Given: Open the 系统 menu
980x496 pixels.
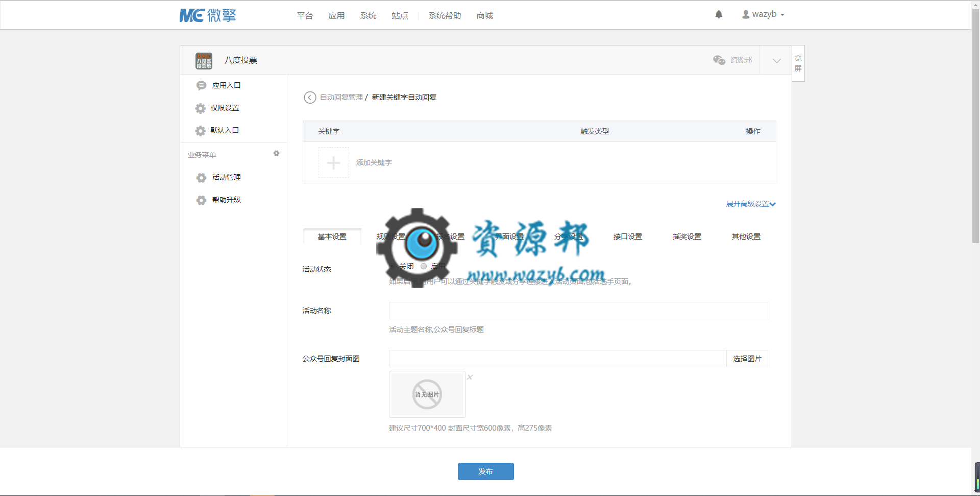Looking at the screenshot, I should pyautogui.click(x=368, y=15).
